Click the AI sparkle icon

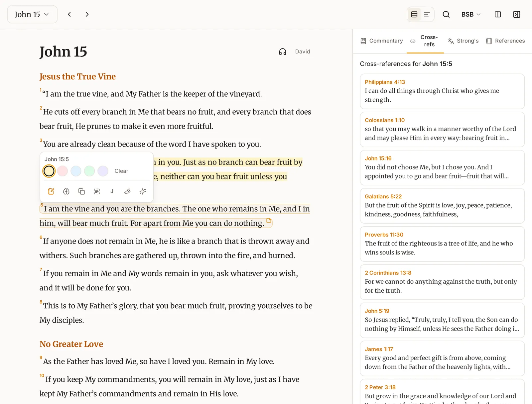pyautogui.click(x=143, y=191)
